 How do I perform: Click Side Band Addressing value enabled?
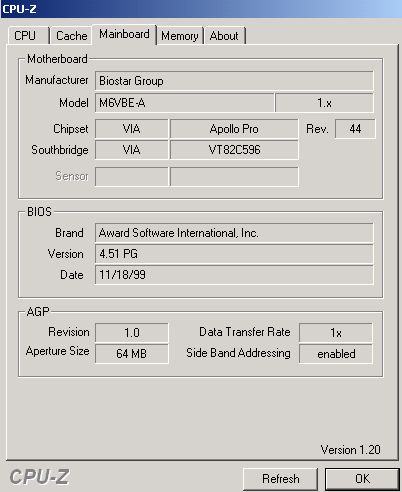point(336,354)
